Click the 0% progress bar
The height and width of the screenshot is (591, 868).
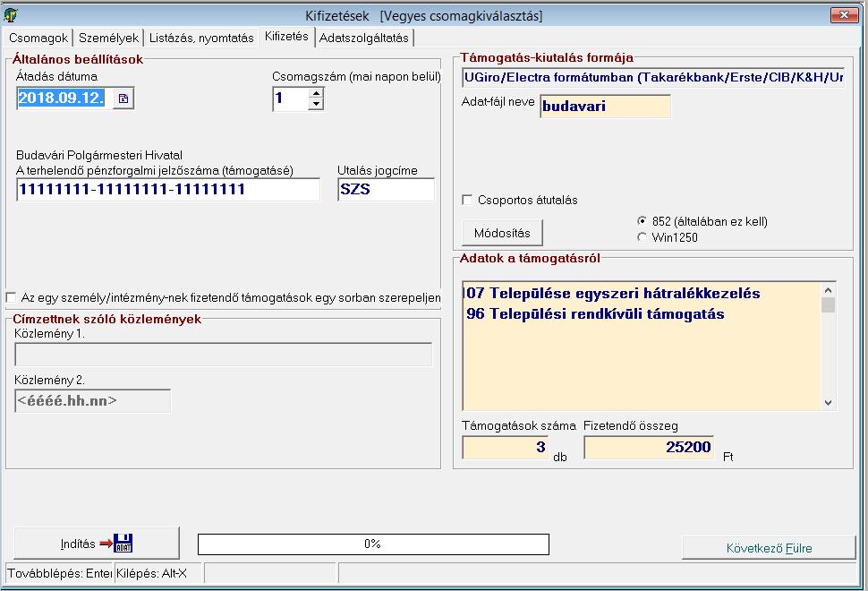coord(373,544)
